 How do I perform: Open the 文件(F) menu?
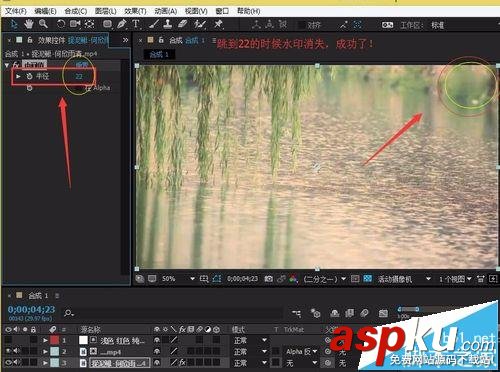point(15,11)
